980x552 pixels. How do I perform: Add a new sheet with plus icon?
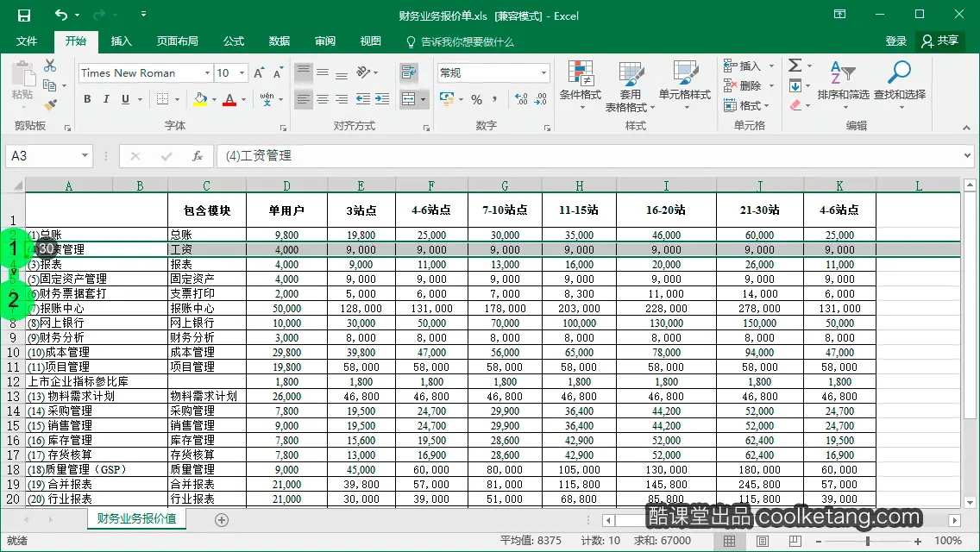click(x=221, y=520)
